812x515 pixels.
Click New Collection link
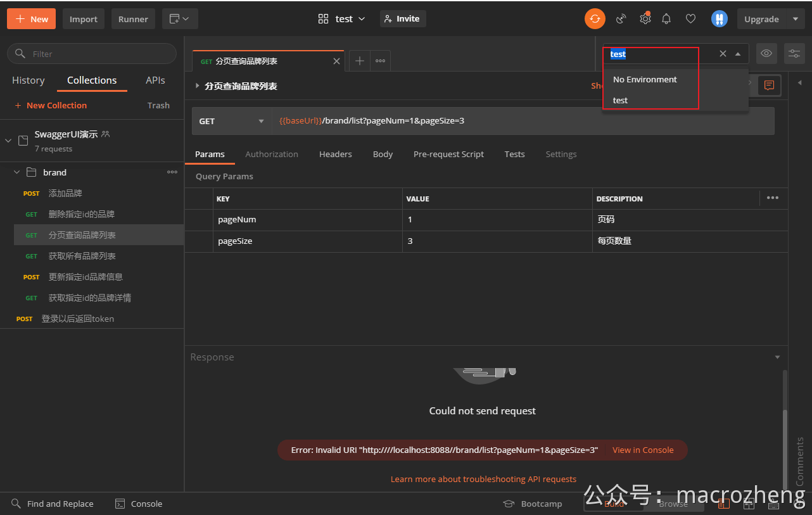pos(51,105)
